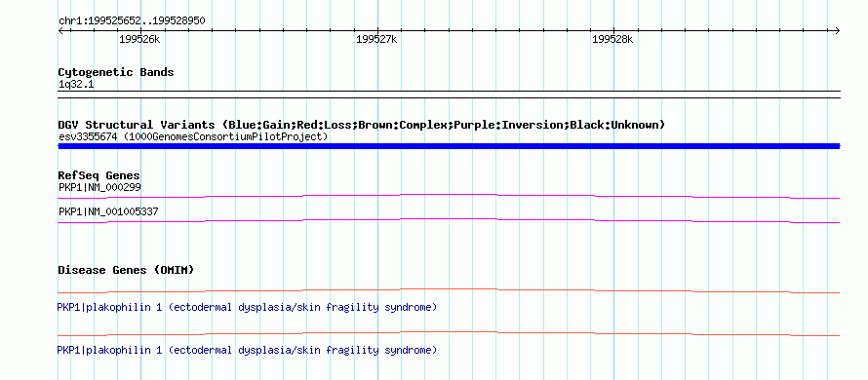This screenshot has height=380, width=868.
Task: Click the blue esv3355674 gain bar
Action: (449, 146)
